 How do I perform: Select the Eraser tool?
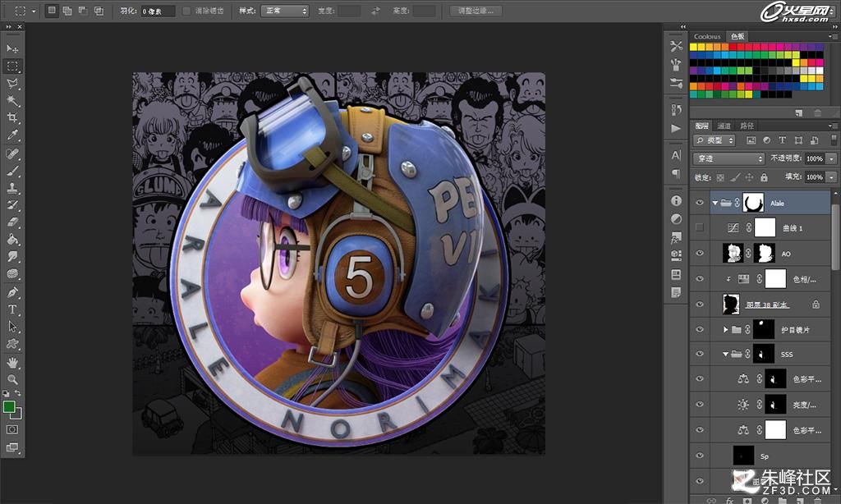click(x=11, y=222)
